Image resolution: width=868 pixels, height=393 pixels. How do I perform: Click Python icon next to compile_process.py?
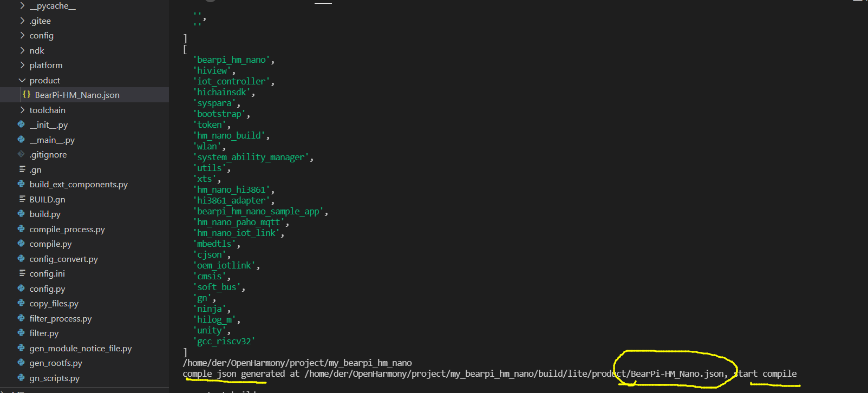coord(21,229)
